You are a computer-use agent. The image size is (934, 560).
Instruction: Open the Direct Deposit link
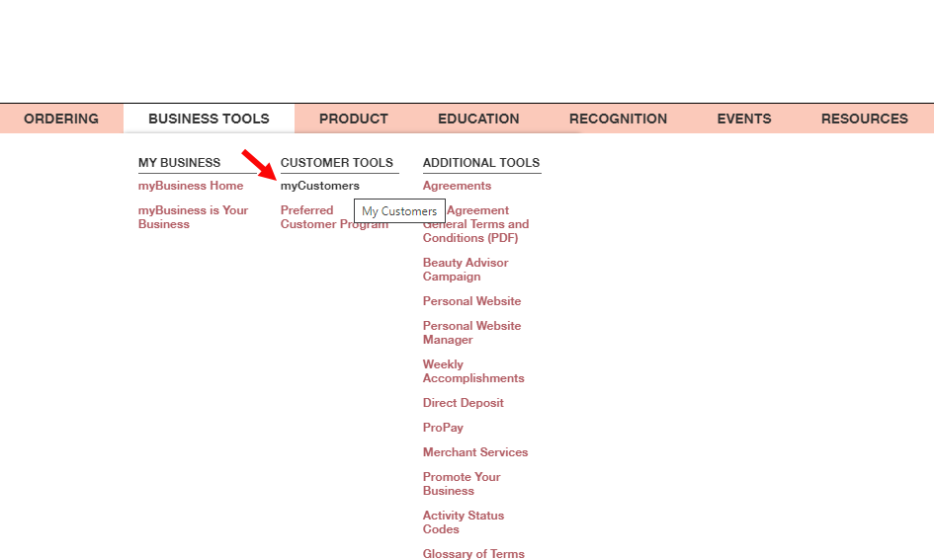click(464, 403)
